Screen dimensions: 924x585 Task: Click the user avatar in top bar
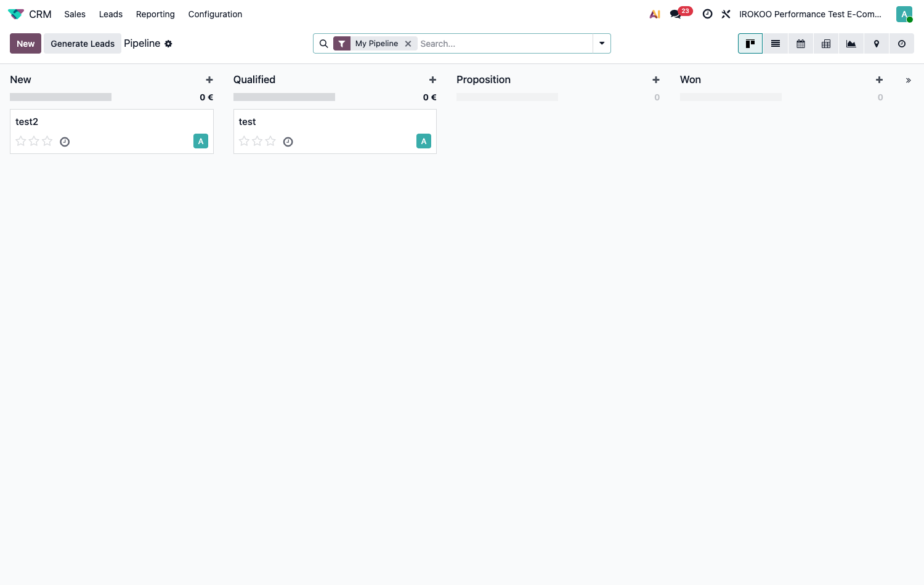coord(904,14)
